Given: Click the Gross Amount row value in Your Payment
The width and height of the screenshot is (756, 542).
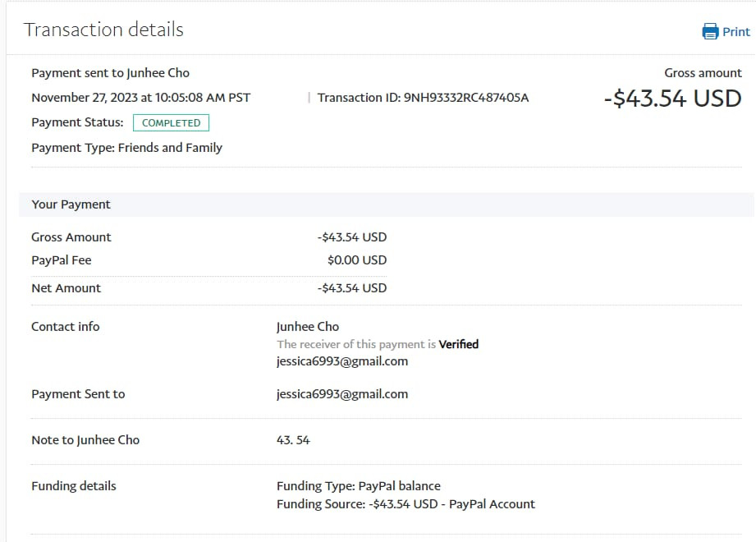Looking at the screenshot, I should pos(351,237).
